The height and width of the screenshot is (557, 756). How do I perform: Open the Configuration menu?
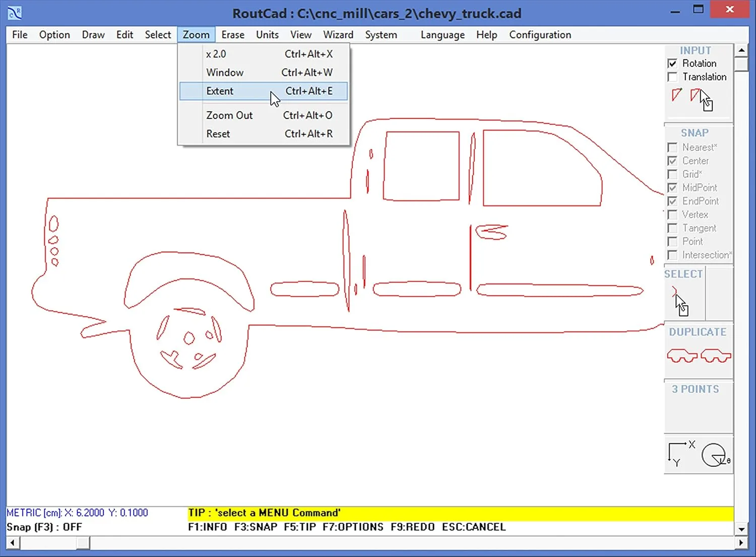pos(540,35)
